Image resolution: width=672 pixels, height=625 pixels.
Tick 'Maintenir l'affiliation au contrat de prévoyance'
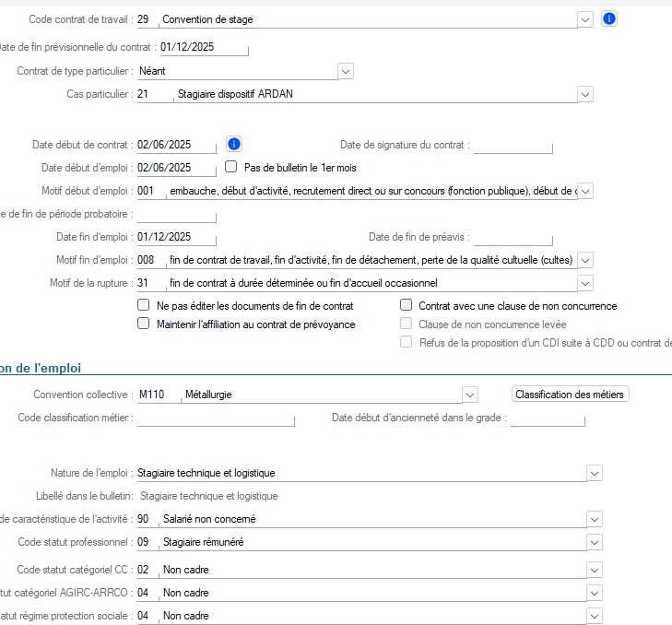pyautogui.click(x=143, y=324)
